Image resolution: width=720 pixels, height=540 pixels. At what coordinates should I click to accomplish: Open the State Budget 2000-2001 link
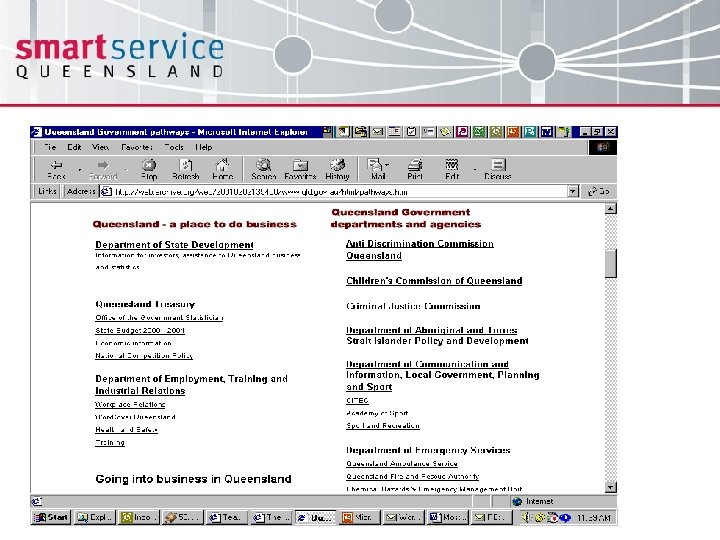pos(140,330)
